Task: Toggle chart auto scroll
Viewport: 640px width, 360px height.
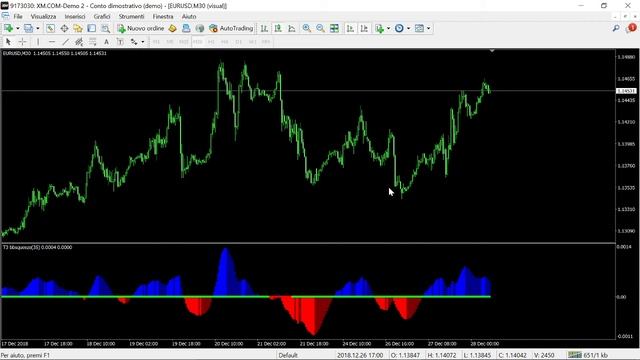Action: click(350, 28)
